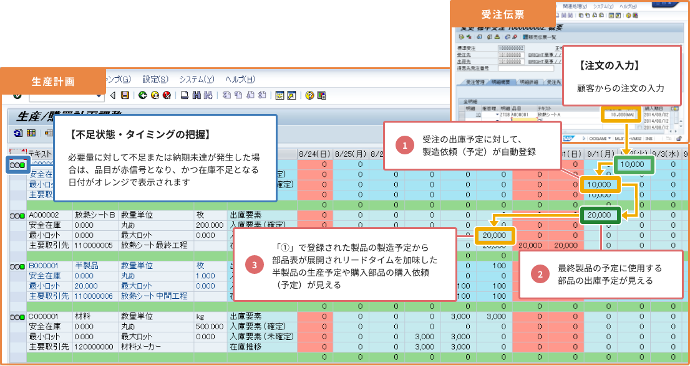Click the green Back arrow icon
Screen dimensions: 690x366
pyautogui.click(x=142, y=95)
